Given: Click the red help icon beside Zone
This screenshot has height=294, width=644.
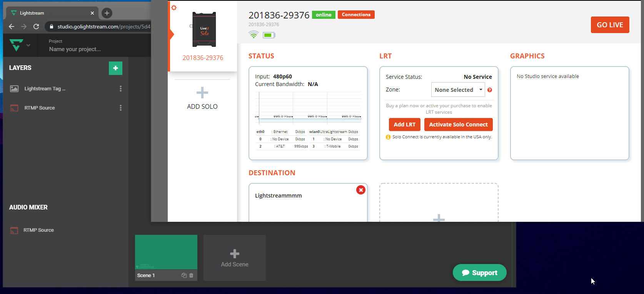Looking at the screenshot, I should pyautogui.click(x=490, y=90).
